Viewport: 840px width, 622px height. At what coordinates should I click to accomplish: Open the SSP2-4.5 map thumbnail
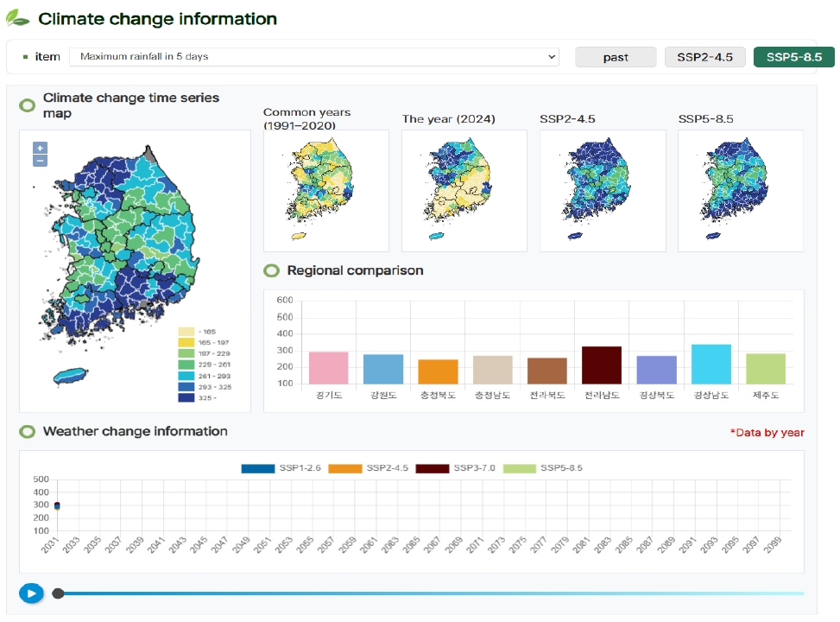(x=602, y=190)
